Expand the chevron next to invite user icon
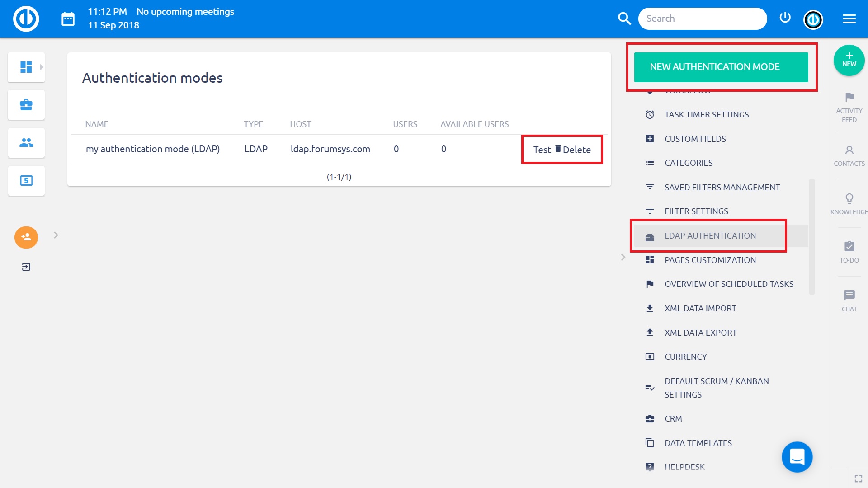868x488 pixels. tap(56, 235)
